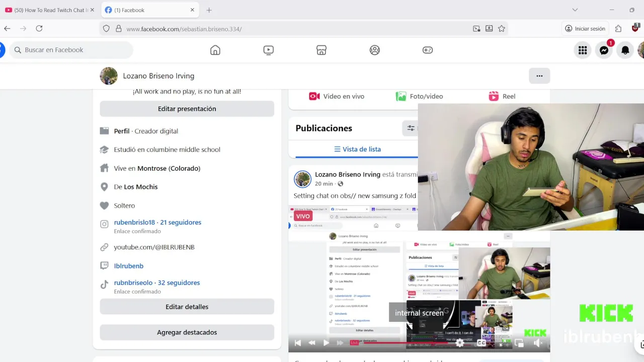Open video settings gear in live player

coord(459,343)
